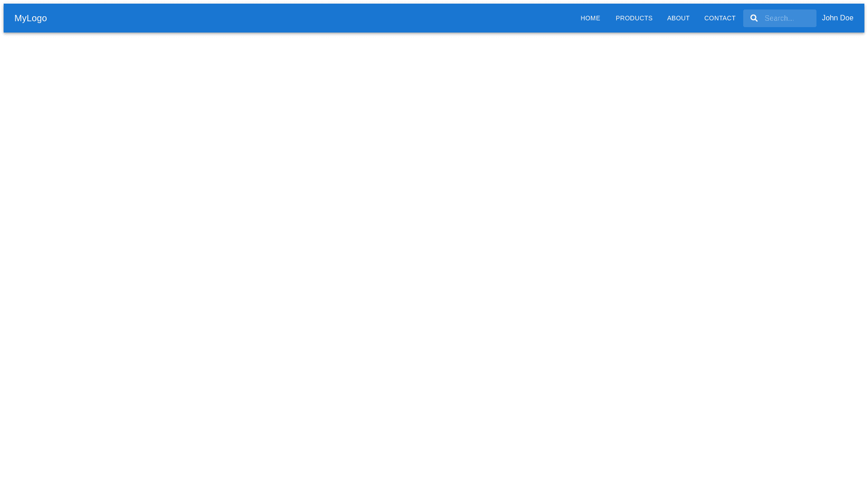Open the John Doe profile label
This screenshot has width=868, height=488.
[837, 18]
